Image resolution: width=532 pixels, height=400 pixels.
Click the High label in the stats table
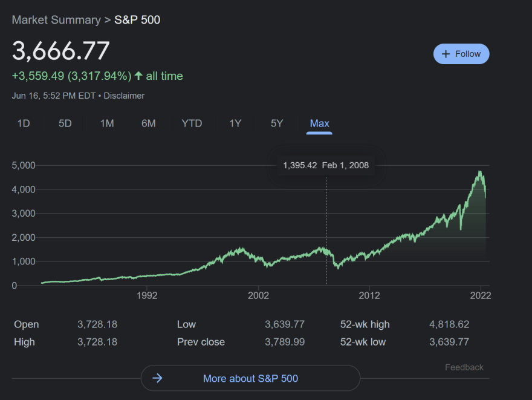tap(24, 342)
